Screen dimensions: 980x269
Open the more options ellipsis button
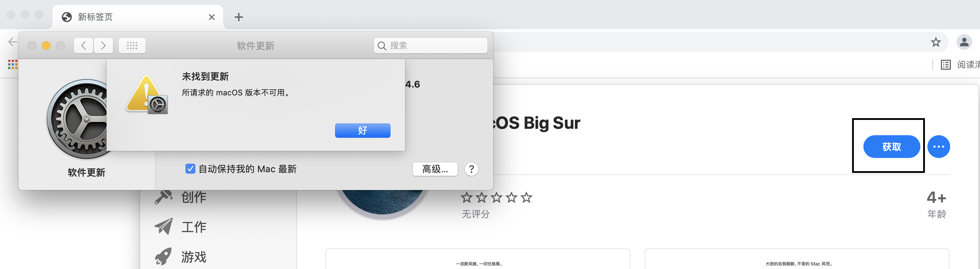click(x=938, y=147)
